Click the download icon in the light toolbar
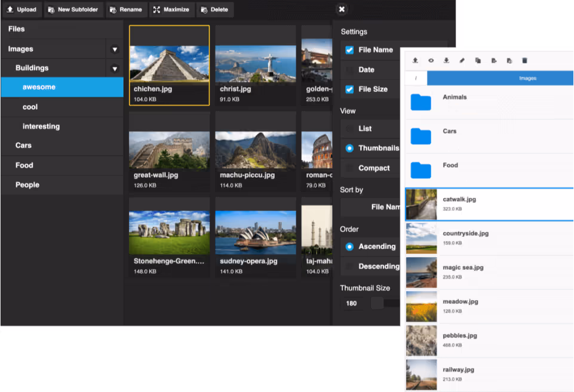The image size is (574, 392). 446,60
